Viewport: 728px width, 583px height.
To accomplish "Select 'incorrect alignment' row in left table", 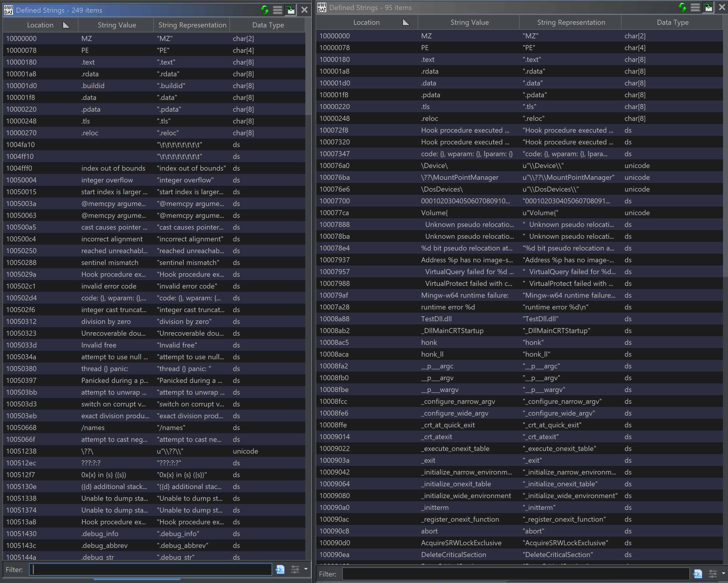I will tap(154, 239).
